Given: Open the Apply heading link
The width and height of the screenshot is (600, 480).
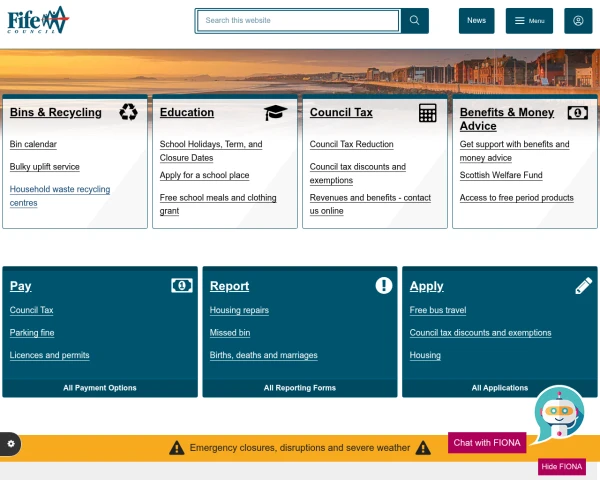Looking at the screenshot, I should click(427, 286).
